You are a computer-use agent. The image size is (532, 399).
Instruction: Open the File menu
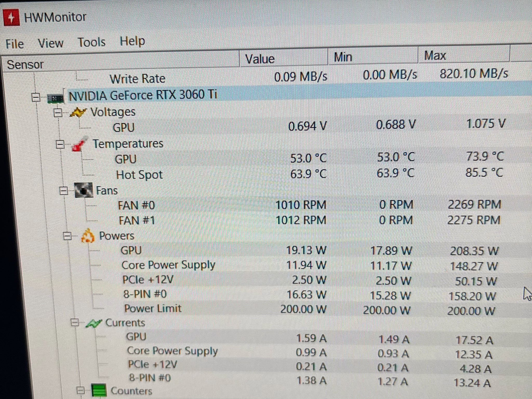coord(15,44)
